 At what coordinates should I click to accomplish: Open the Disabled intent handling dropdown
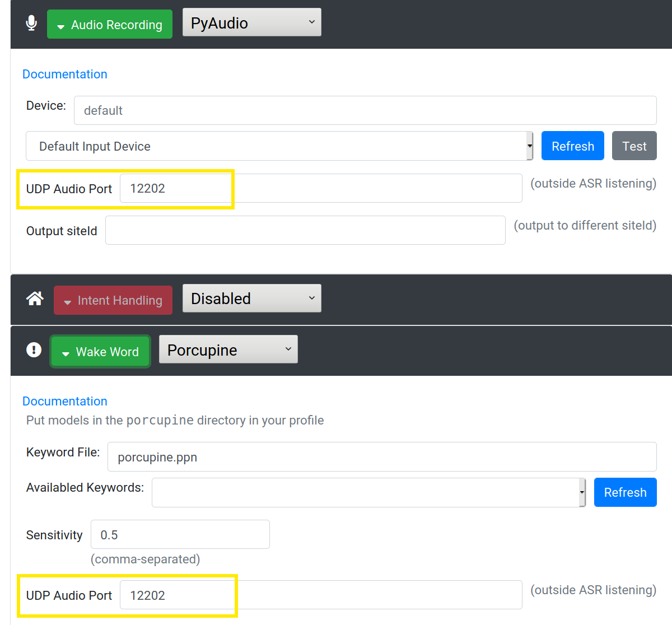[251, 298]
